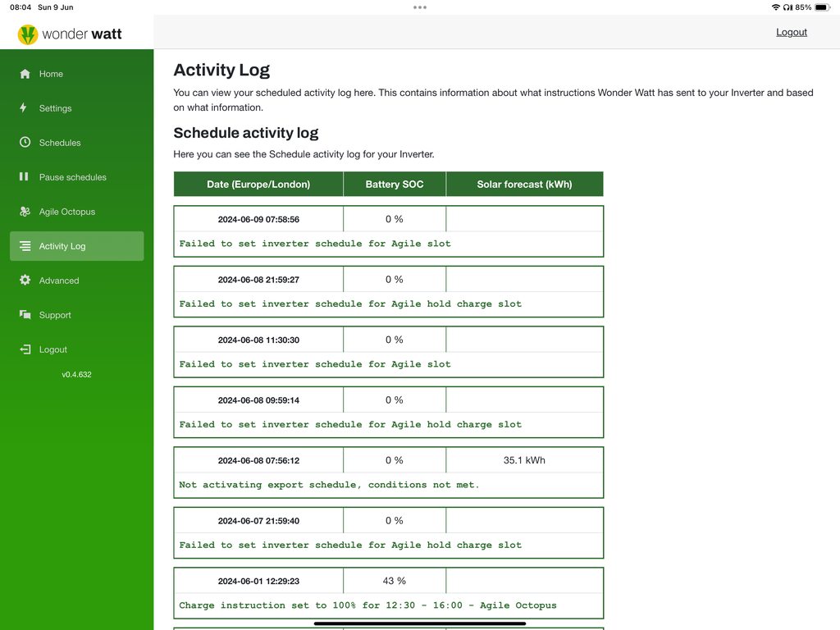Viewport: 840px width, 630px height.
Task: Tap the three-dot multitasking control at top
Action: tap(420, 7)
